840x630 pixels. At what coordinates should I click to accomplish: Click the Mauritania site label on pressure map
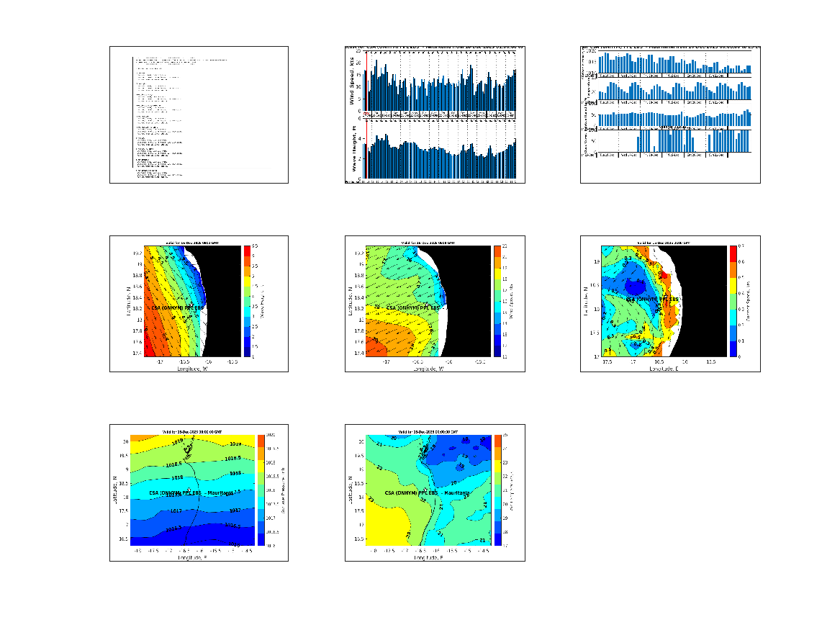[191, 492]
